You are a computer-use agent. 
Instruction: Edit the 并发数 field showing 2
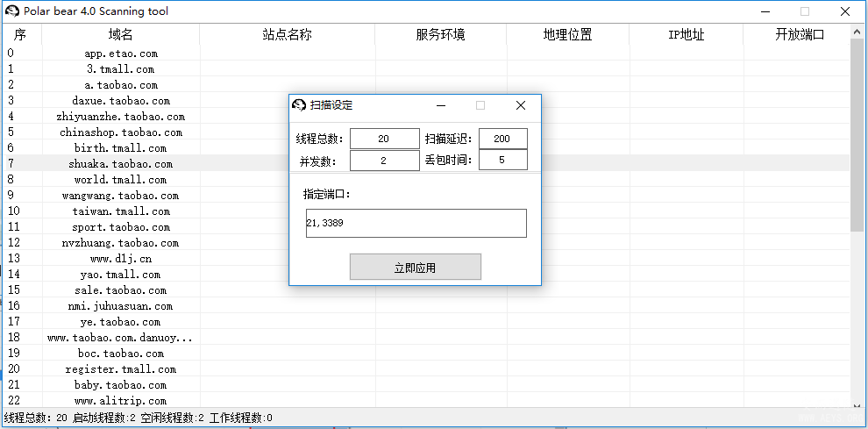[385, 161]
